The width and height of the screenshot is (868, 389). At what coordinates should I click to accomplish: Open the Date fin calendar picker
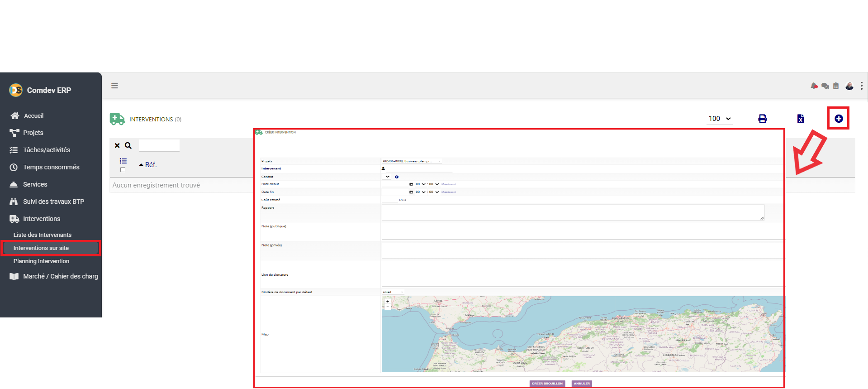tap(411, 192)
